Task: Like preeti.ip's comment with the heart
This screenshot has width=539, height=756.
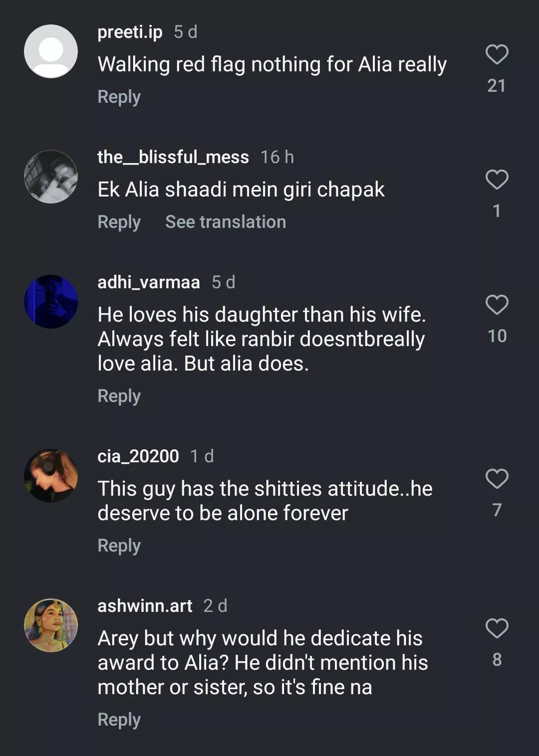Action: point(497,54)
